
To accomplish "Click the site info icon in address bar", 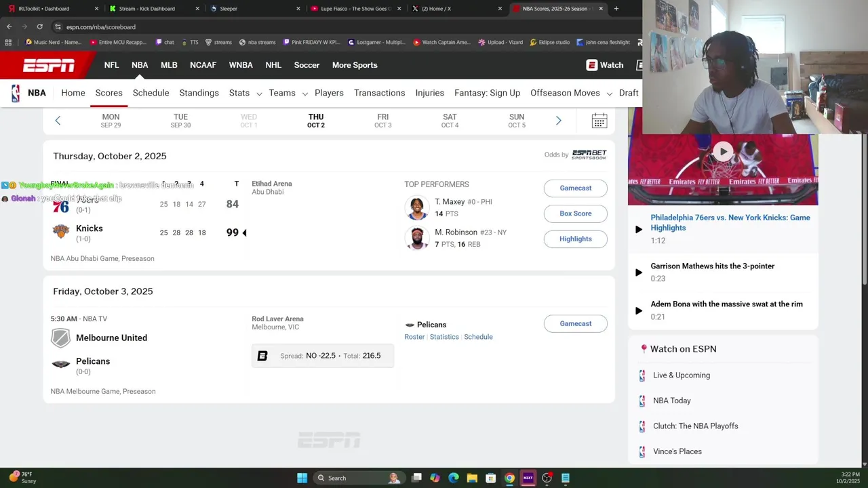I will pyautogui.click(x=58, y=27).
